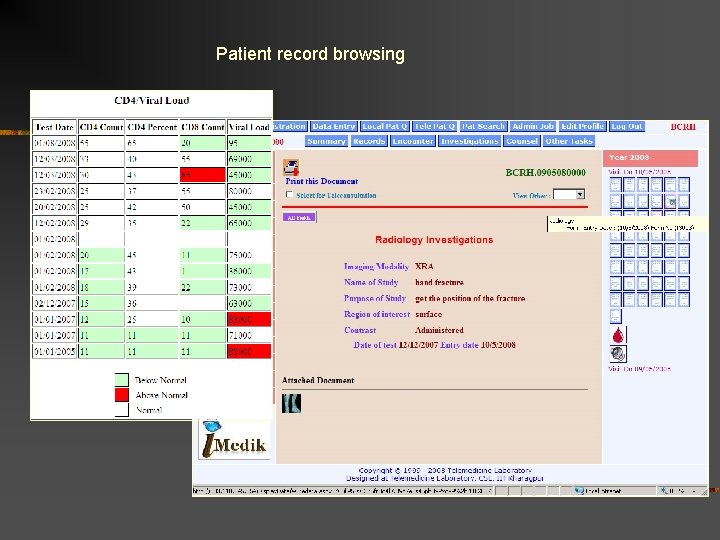This screenshot has width=720, height=540.
Task: Click the slide title Patient record browsing
Action: point(310,54)
